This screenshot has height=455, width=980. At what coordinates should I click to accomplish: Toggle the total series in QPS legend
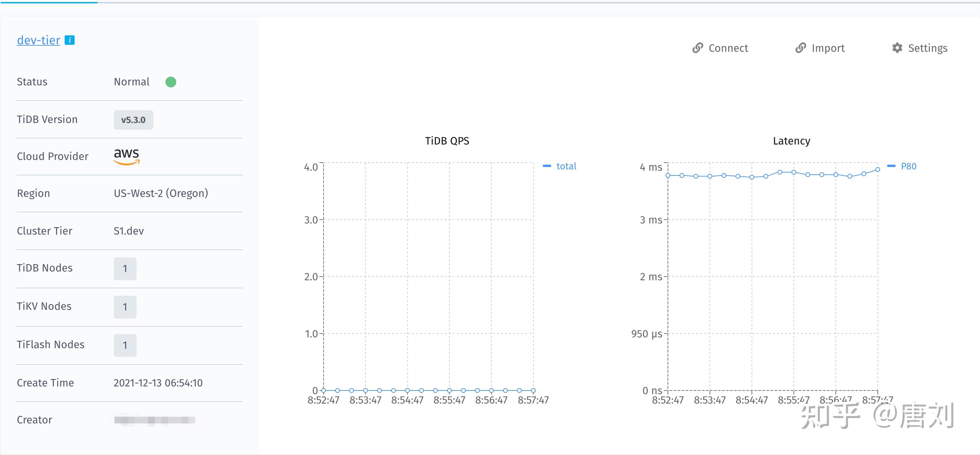[x=566, y=166]
